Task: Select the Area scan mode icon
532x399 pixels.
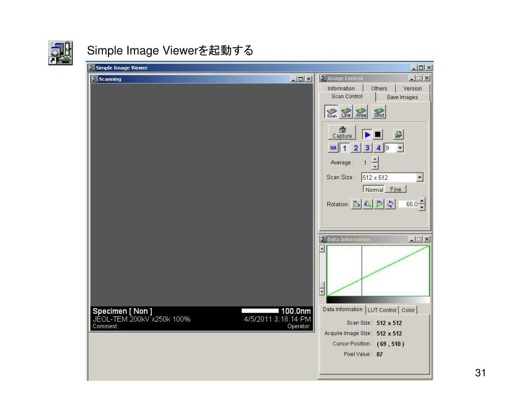Action: (361, 112)
